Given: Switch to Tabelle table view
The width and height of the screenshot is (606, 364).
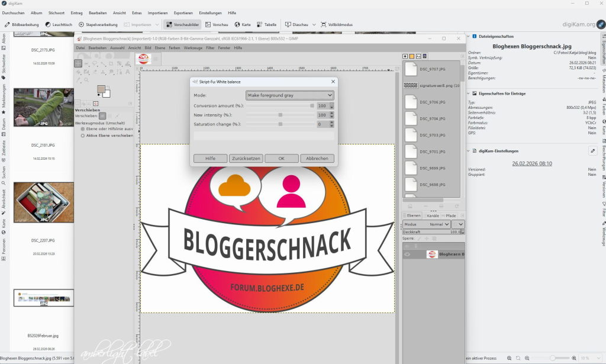Looking at the screenshot, I should (266, 25).
